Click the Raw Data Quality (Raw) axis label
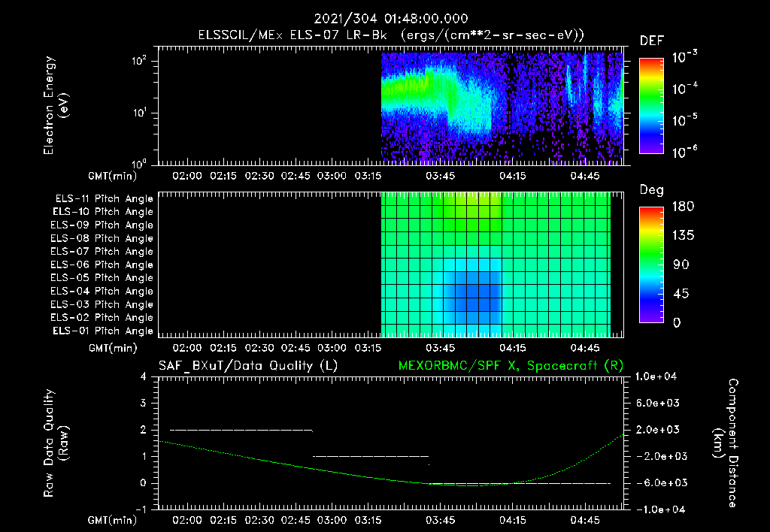770x532 pixels. [x=55, y=443]
